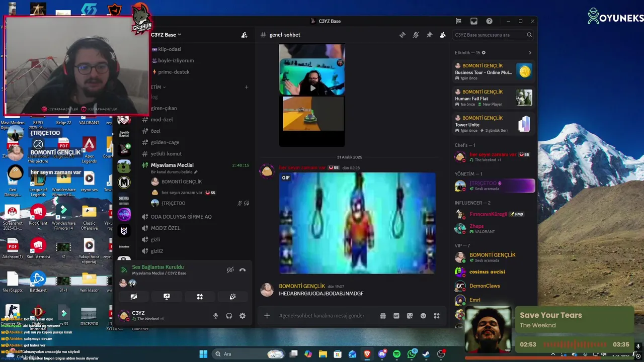The height and width of the screenshot is (362, 644).
Task: Click invite people icon beside server name
Action: 244,35
